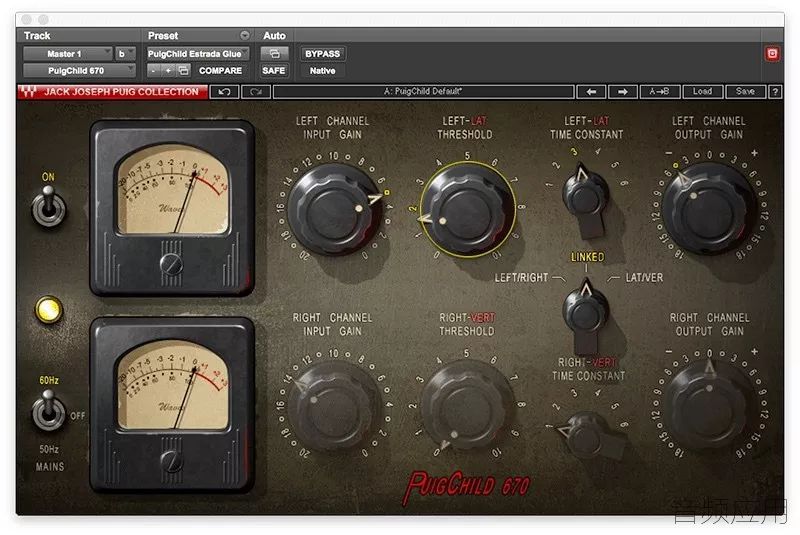Click the copy preset settings icon
800x535 pixels.
click(183, 70)
